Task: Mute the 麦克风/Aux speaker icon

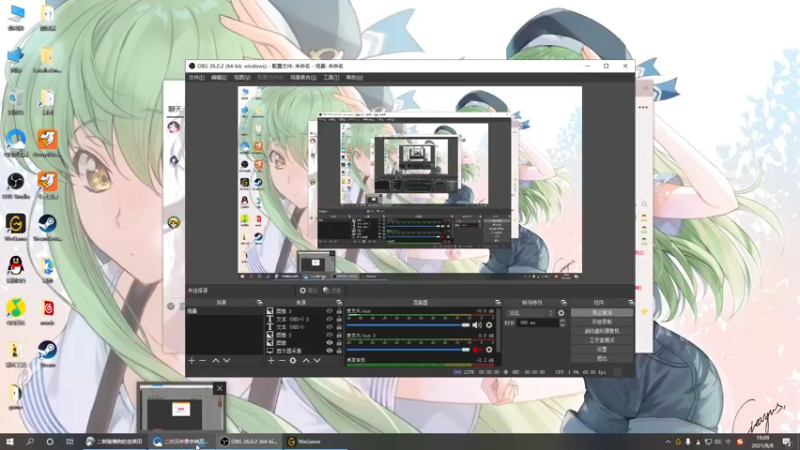Action: [477, 325]
